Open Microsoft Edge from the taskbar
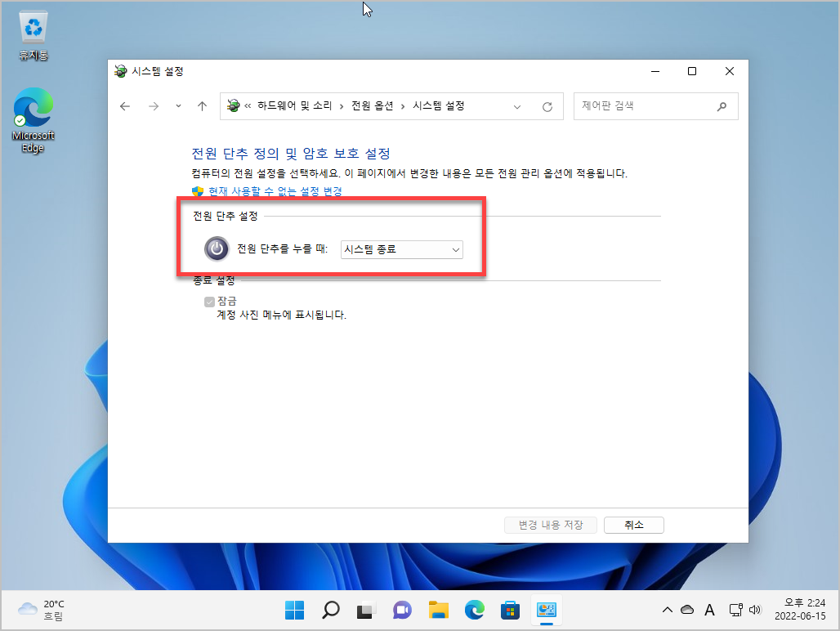 click(474, 610)
